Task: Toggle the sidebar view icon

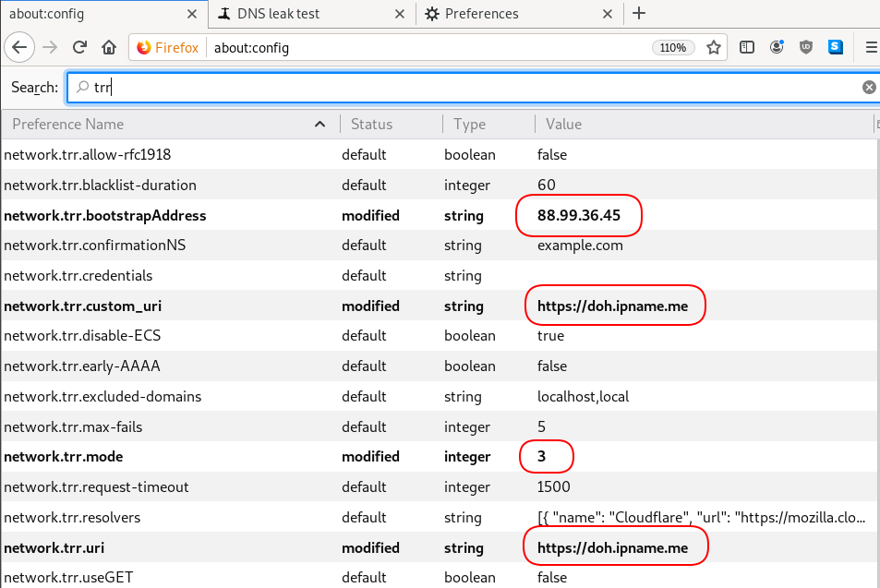Action: (747, 47)
